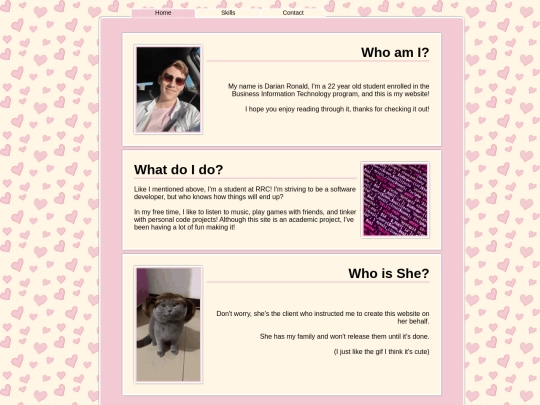Click the purple code screenshot image
The height and width of the screenshot is (405, 540).
click(395, 200)
